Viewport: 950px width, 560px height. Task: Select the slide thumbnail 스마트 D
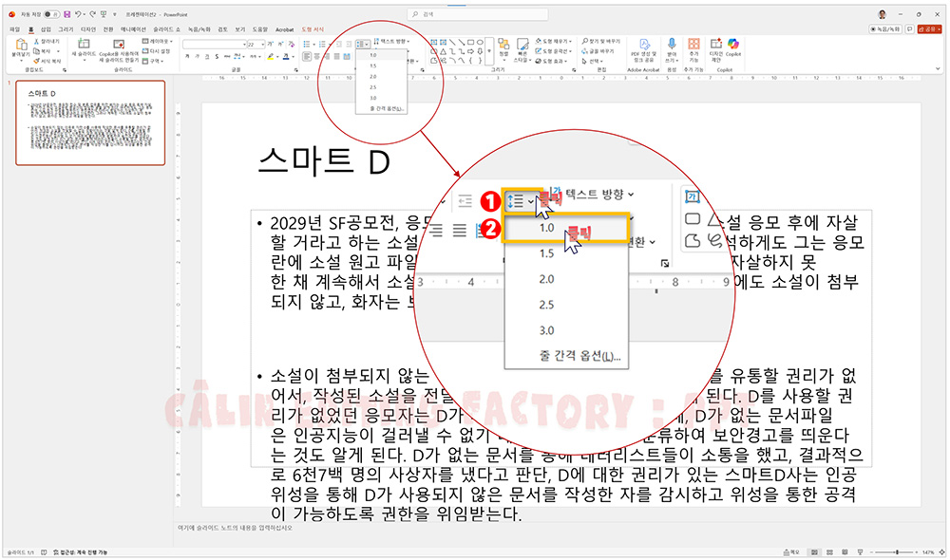[x=89, y=123]
